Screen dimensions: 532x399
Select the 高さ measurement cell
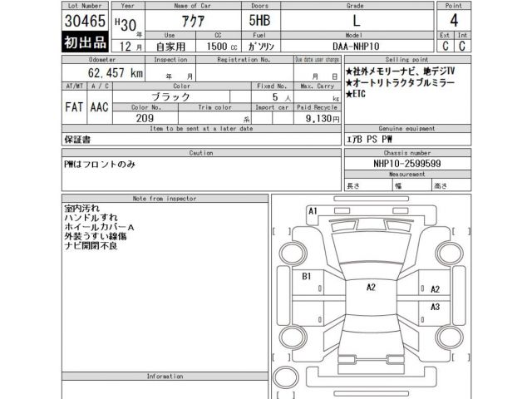[x=451, y=185]
